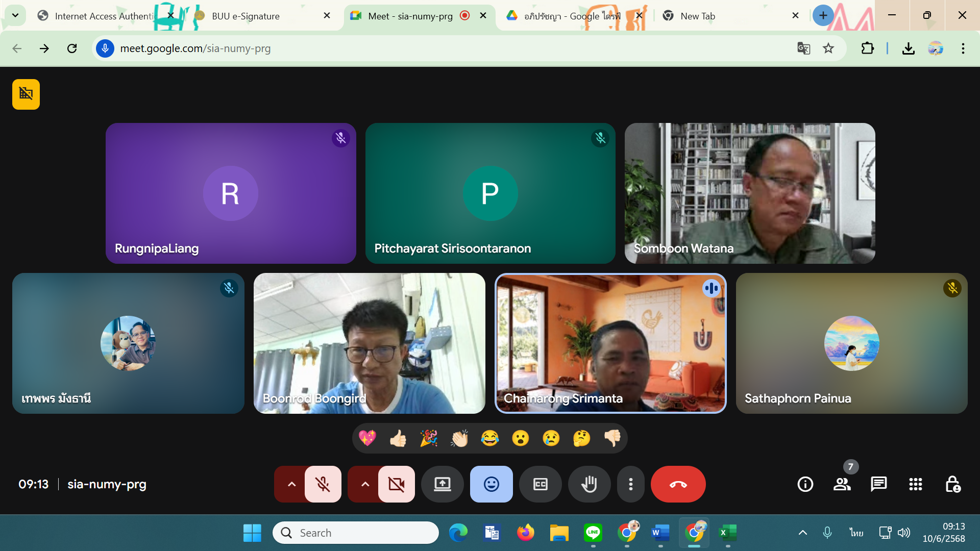
Task: Click the taskbar volume speaker icon
Action: (904, 533)
